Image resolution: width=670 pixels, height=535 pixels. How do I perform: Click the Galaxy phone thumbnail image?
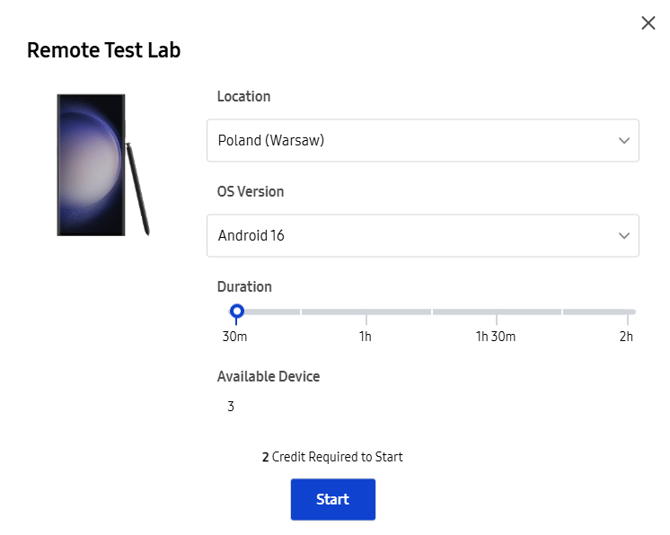91,165
